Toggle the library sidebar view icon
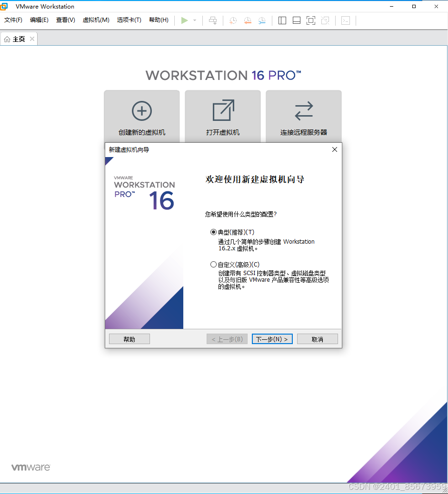Image resolution: width=448 pixels, height=494 pixels. [282, 20]
